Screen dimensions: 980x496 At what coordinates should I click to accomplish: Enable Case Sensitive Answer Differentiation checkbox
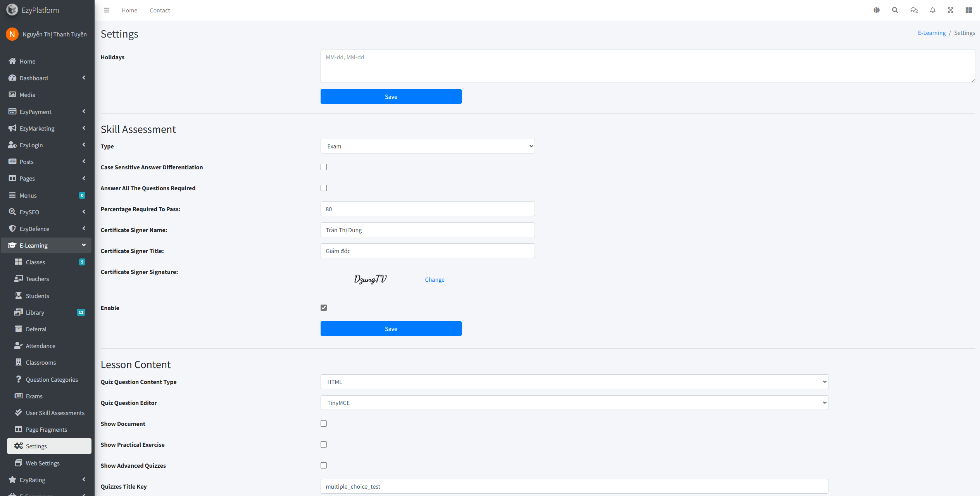[324, 167]
